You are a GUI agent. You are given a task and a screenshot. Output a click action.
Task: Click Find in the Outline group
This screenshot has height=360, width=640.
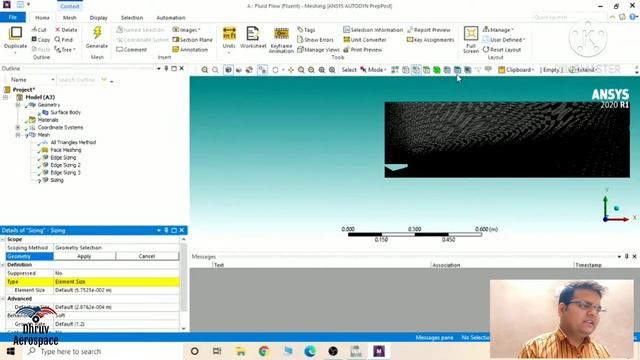tap(64, 40)
